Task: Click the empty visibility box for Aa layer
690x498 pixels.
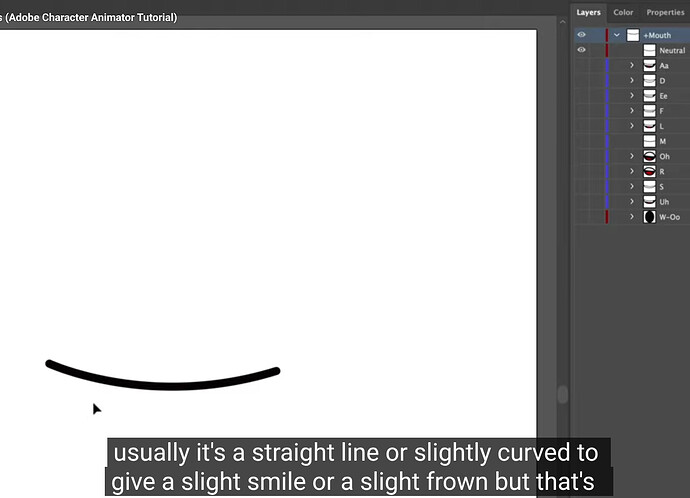Action: [x=581, y=66]
